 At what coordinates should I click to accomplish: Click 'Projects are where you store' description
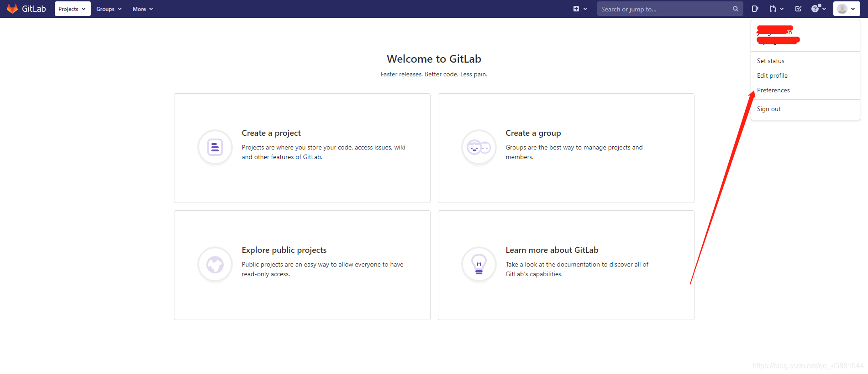click(323, 152)
